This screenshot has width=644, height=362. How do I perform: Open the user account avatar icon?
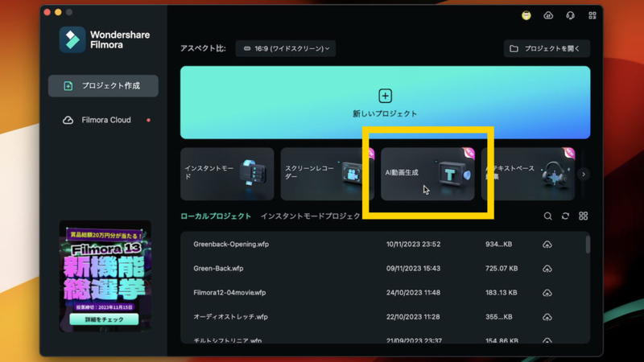tap(526, 15)
